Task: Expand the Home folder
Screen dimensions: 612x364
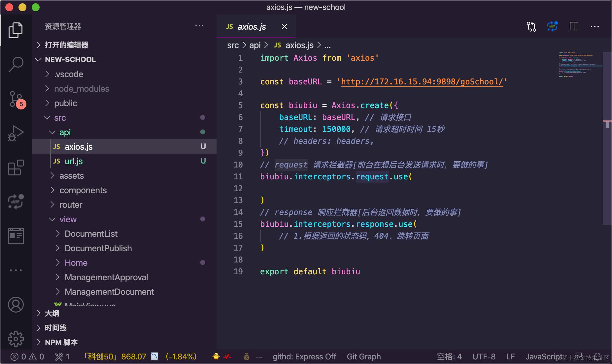Action: (124, 262)
